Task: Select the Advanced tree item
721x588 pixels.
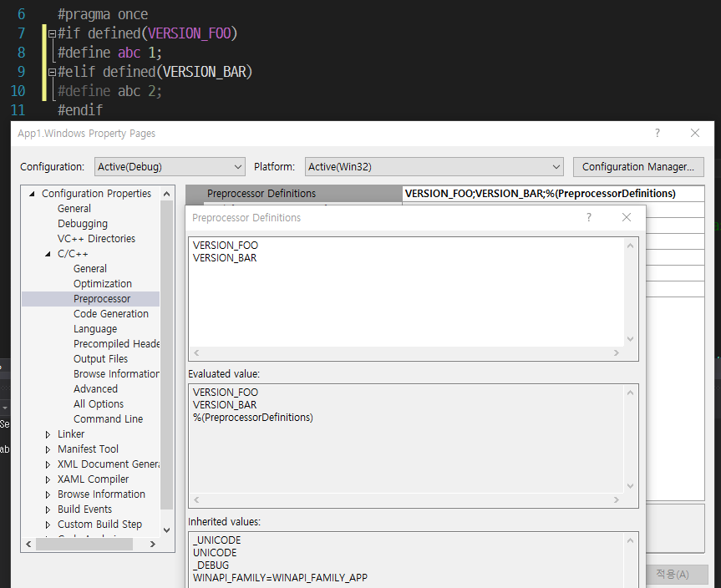Action: (95, 389)
